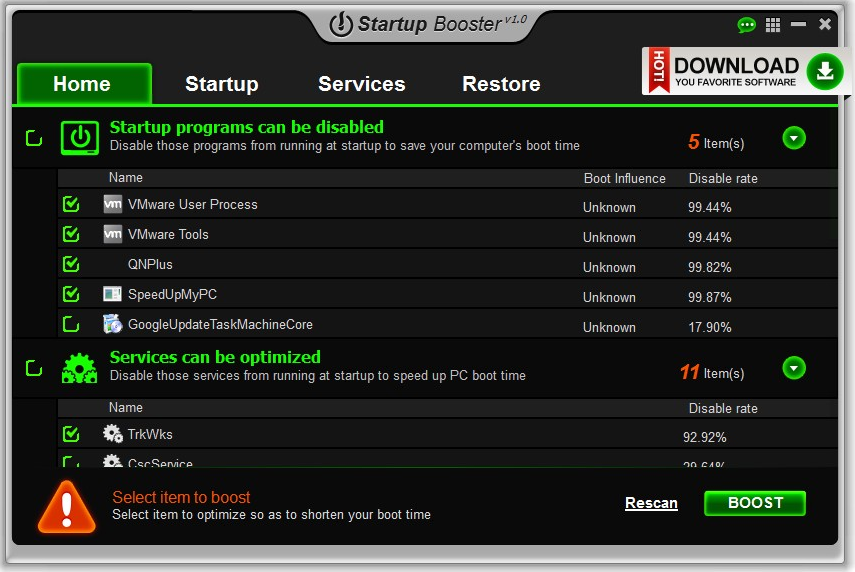
Task: Uncheck the SpeedUpMyPC checkbox
Action: coord(71,294)
